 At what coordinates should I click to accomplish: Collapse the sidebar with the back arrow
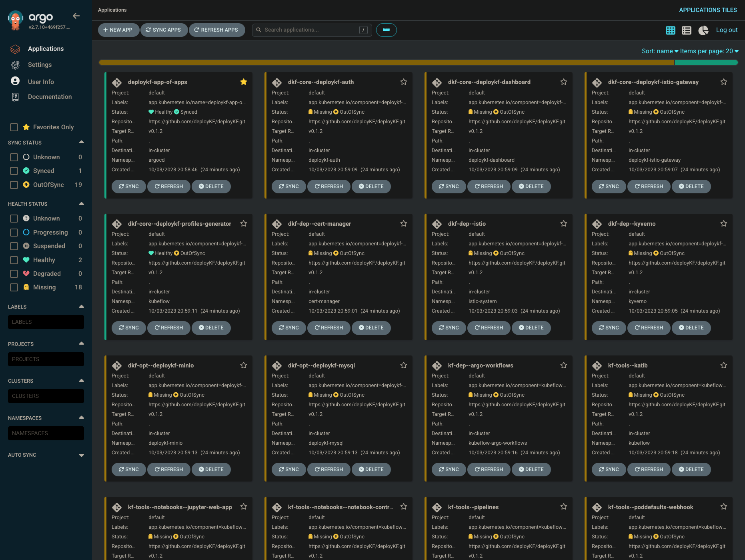(76, 16)
